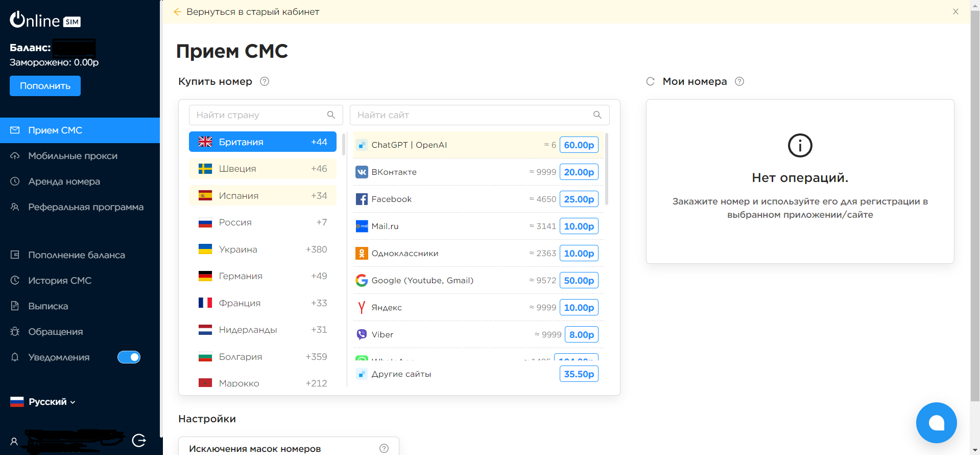Click refresh icon beside Мои номера
Image resolution: width=980 pixels, height=455 pixels.
pyautogui.click(x=651, y=81)
